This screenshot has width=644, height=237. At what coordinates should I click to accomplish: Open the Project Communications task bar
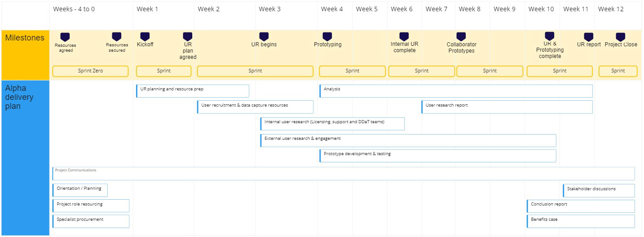pos(344,174)
